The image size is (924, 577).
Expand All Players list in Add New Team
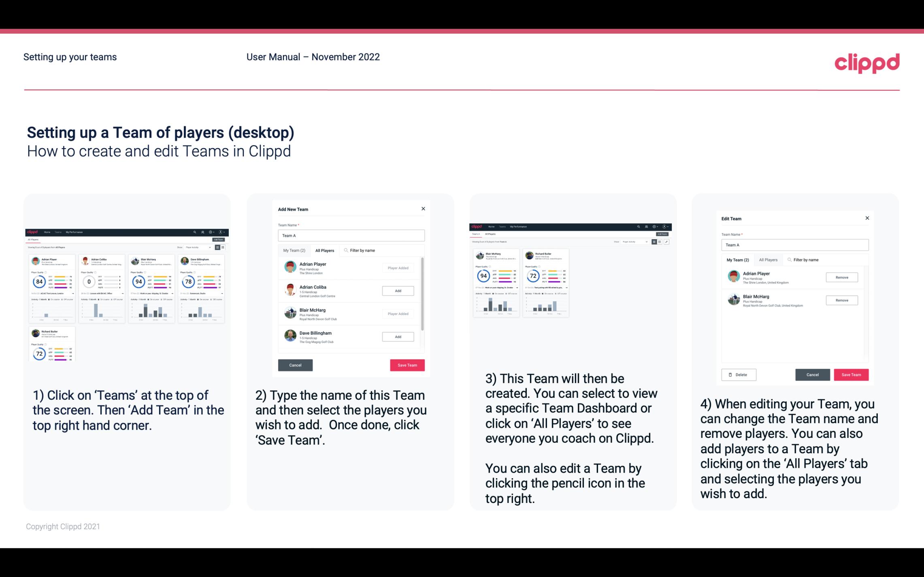[325, 250]
